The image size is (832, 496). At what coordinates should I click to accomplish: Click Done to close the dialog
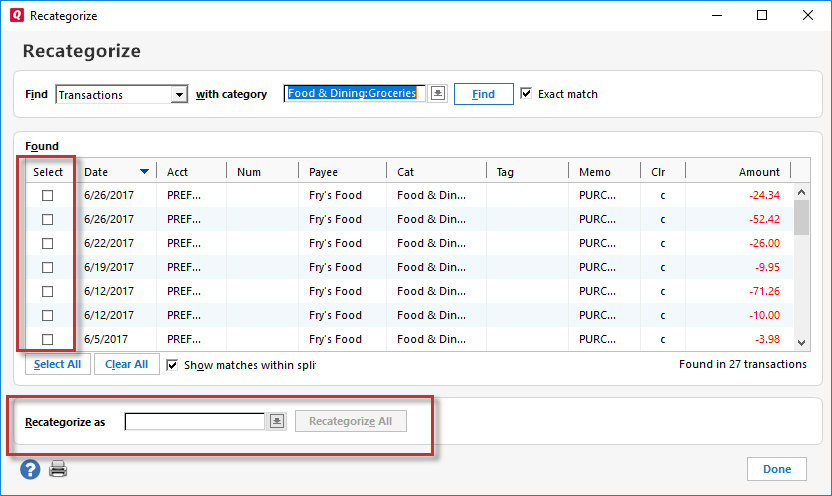pyautogui.click(x=776, y=469)
